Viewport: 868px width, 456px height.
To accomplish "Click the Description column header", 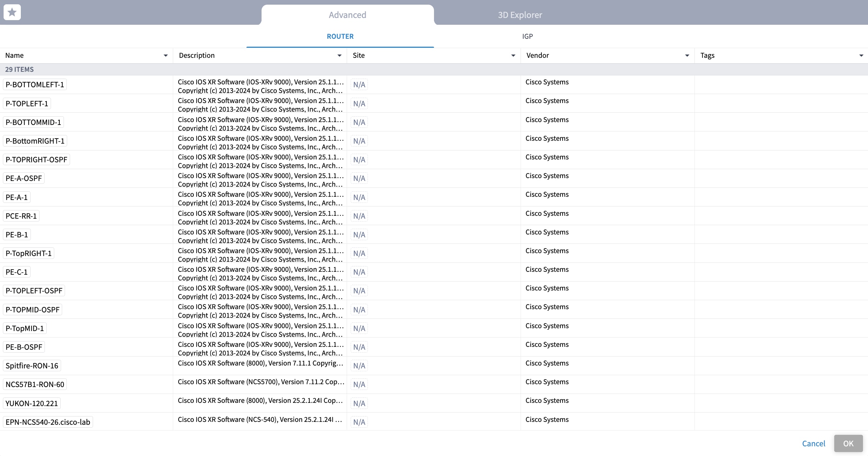I will tap(260, 56).
